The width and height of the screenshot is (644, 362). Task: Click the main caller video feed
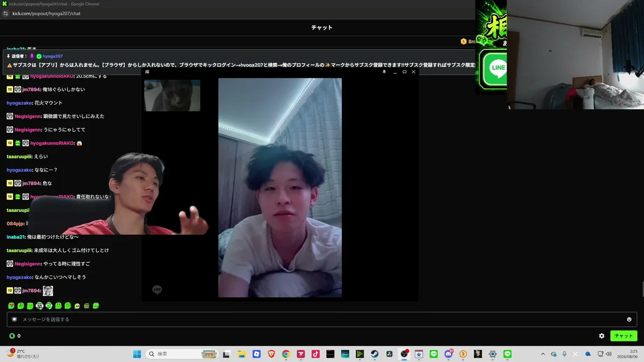click(x=280, y=188)
